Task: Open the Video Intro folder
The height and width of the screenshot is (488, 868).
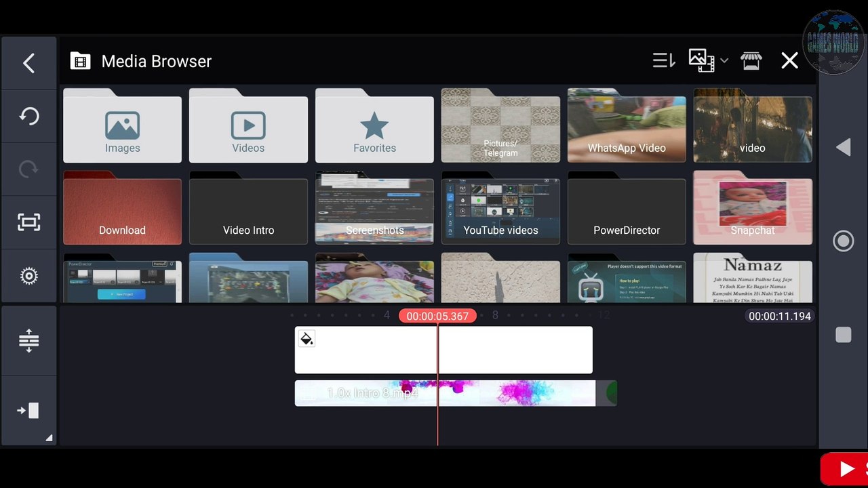Action: [x=248, y=208]
